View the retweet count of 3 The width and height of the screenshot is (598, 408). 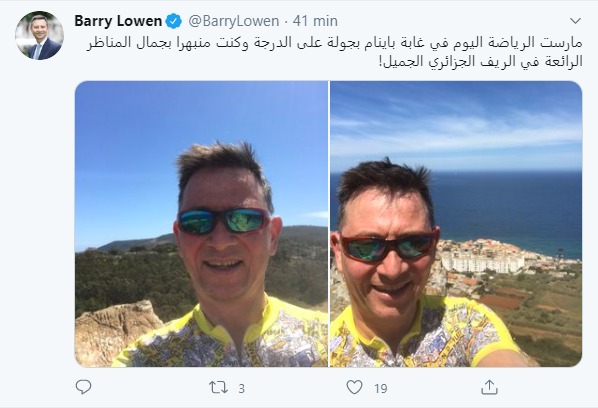(x=241, y=389)
